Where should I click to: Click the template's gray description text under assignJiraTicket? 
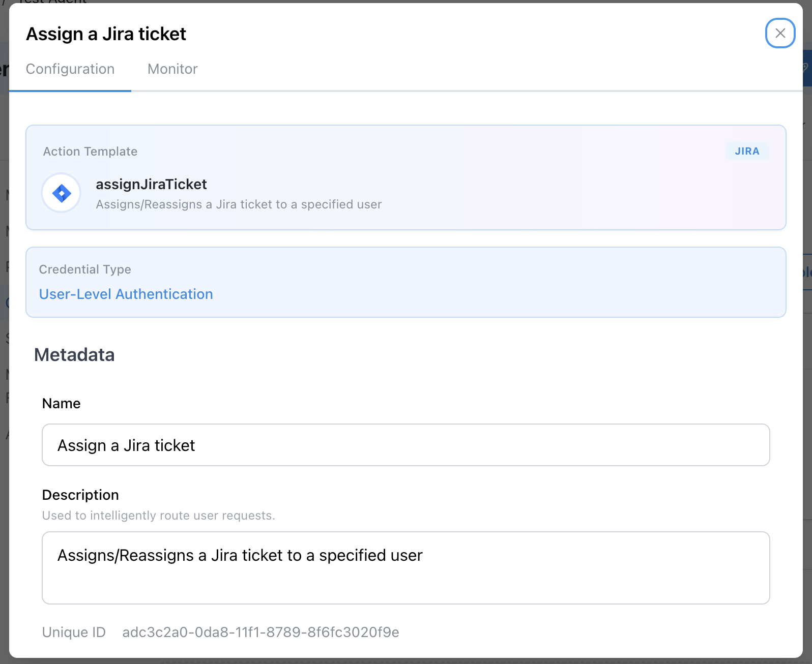tap(239, 204)
